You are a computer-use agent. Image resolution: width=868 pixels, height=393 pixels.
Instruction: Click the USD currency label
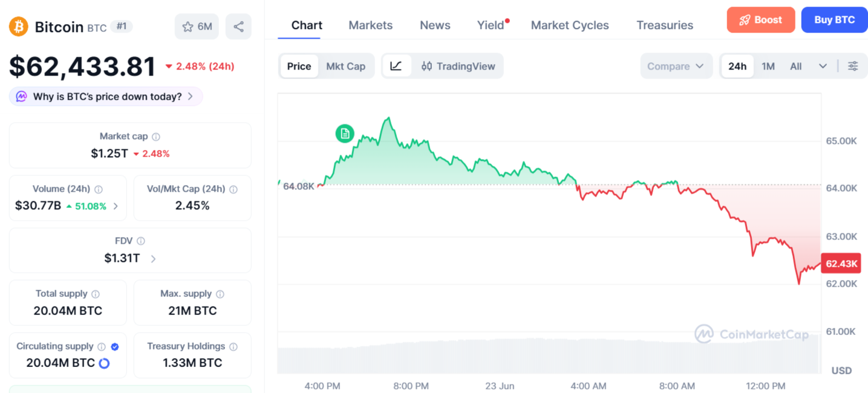tap(841, 371)
